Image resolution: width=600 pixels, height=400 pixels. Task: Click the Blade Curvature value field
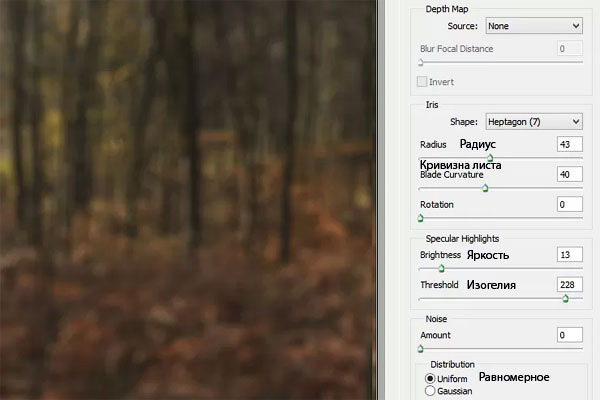(570, 175)
